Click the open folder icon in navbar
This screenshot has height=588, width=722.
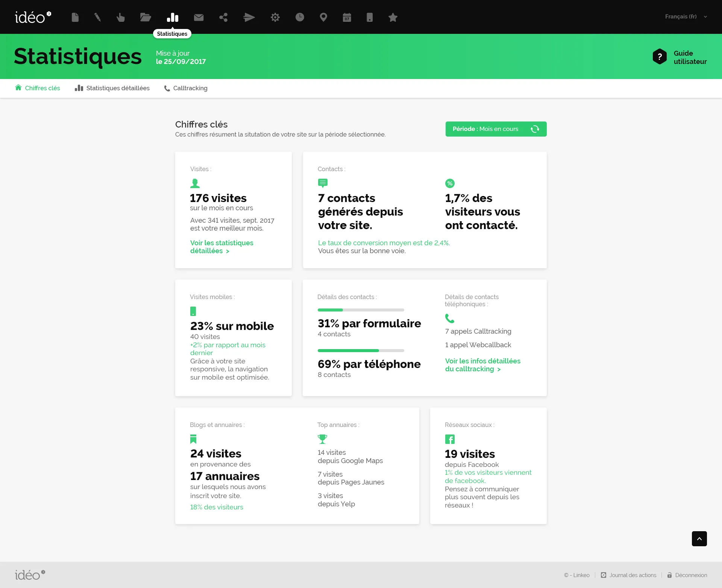click(x=146, y=17)
